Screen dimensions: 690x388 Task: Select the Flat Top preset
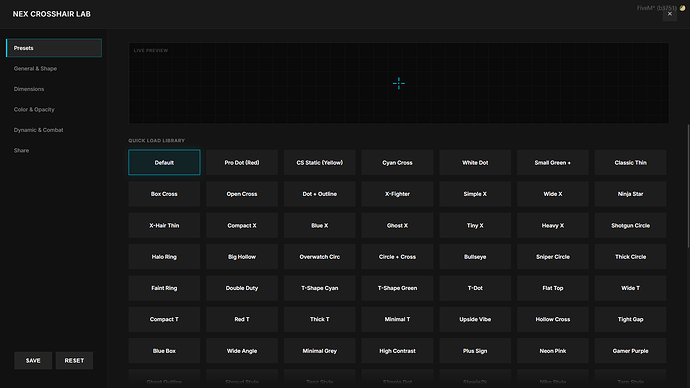point(553,288)
